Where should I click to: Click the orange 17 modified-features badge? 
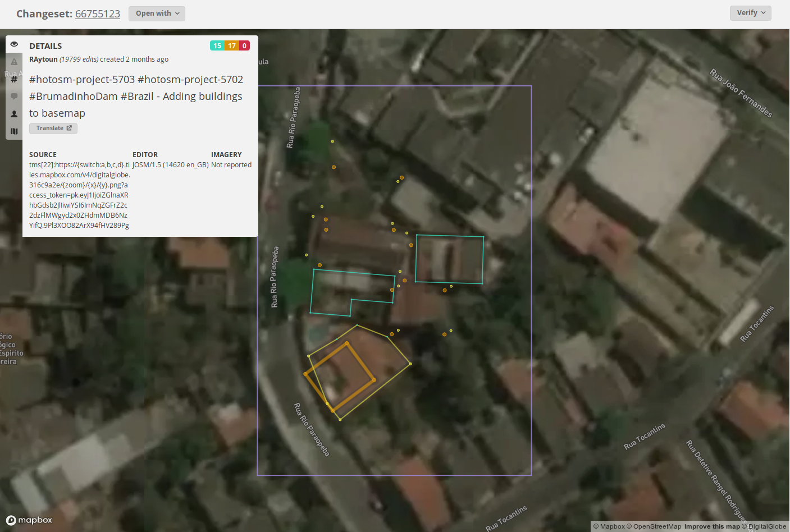[x=232, y=46]
